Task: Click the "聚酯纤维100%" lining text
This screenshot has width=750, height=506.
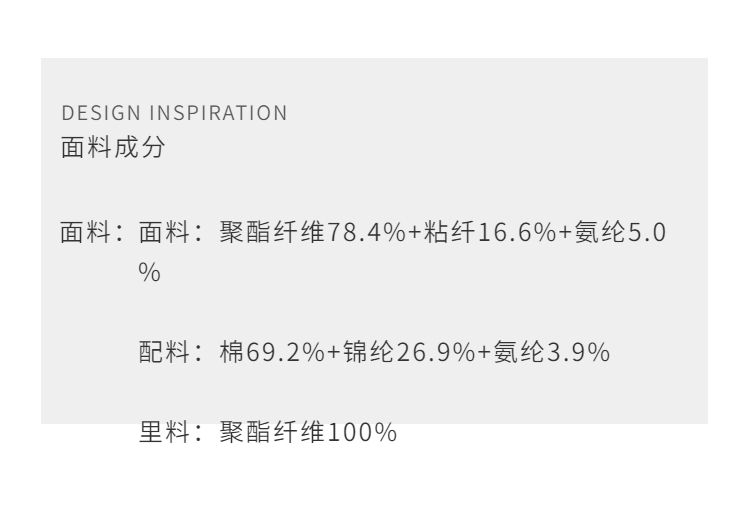Action: pyautogui.click(x=308, y=433)
